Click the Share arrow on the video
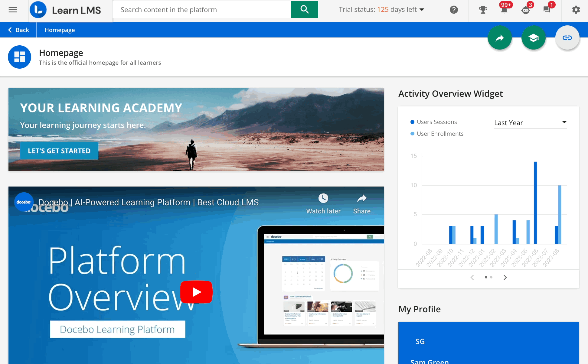Viewport: 588px width, 364px height. point(362,199)
